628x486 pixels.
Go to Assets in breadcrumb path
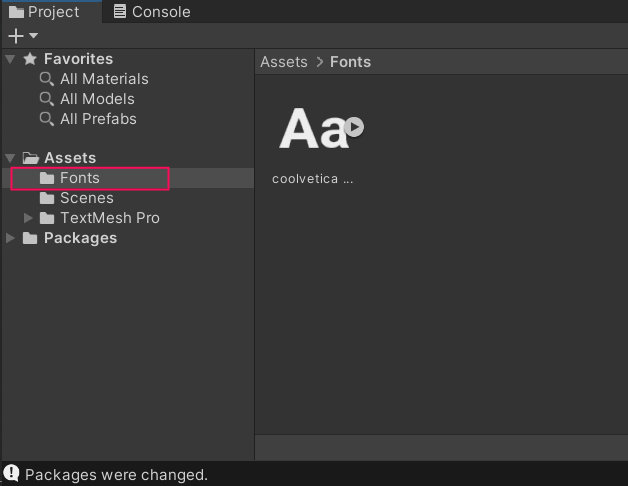[284, 62]
